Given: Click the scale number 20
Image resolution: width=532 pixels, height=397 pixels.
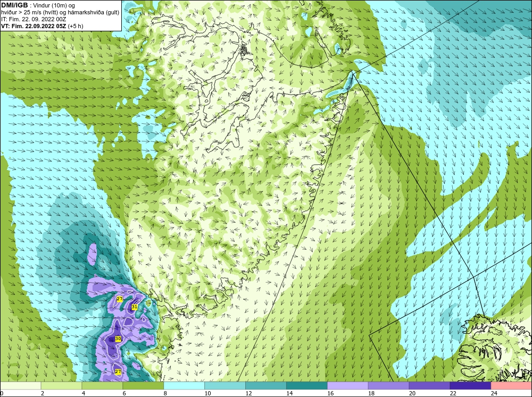Looking at the screenshot, I should 412,393.
